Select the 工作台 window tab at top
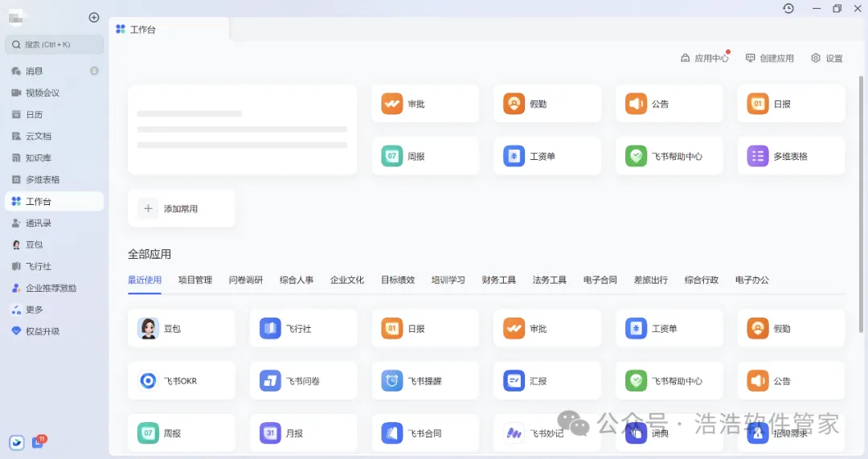 (x=170, y=30)
